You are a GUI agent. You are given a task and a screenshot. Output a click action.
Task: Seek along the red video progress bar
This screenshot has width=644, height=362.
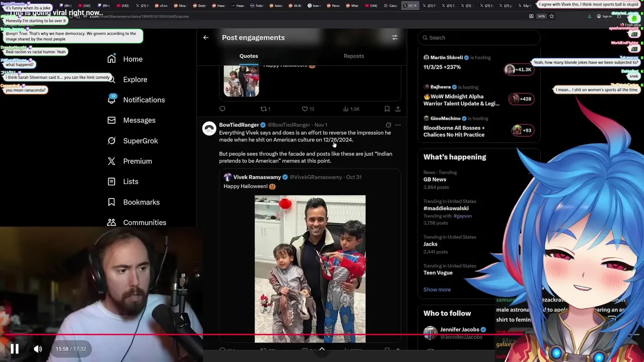[x=322, y=334]
